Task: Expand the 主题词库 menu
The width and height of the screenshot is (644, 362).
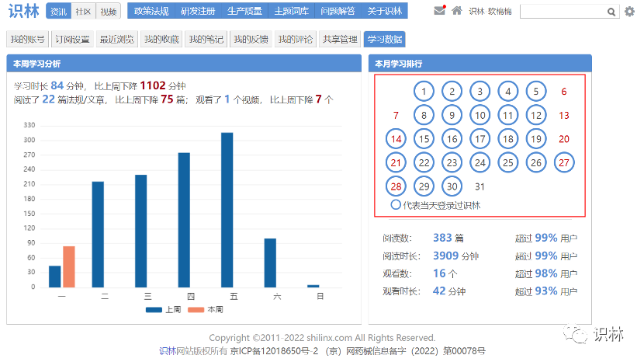Action: coord(291,12)
